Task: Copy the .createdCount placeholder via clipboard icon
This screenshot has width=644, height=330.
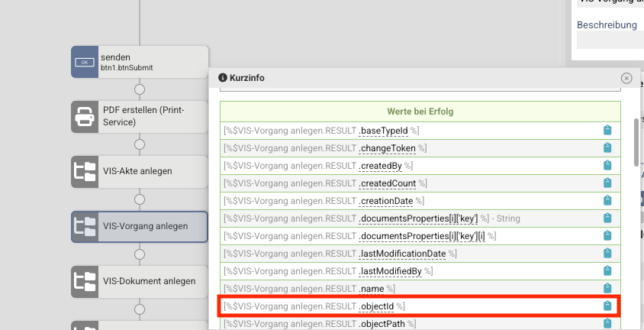Action: click(607, 183)
